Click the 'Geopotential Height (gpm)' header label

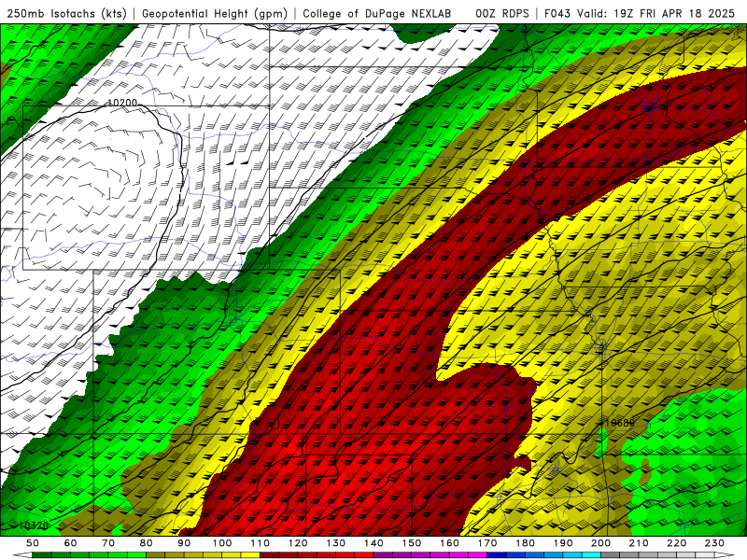215,13
